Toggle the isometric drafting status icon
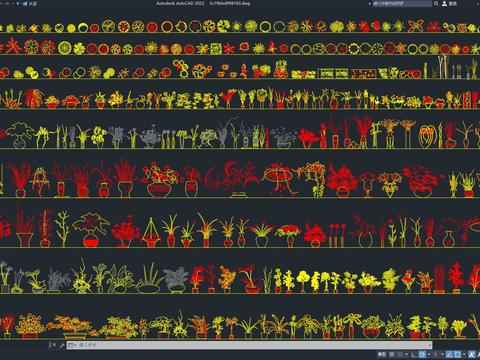 pos(436,354)
